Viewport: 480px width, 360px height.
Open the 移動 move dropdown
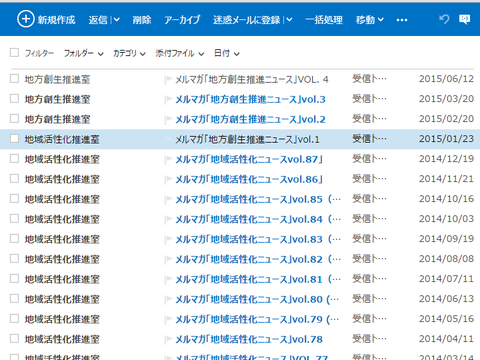click(370, 20)
